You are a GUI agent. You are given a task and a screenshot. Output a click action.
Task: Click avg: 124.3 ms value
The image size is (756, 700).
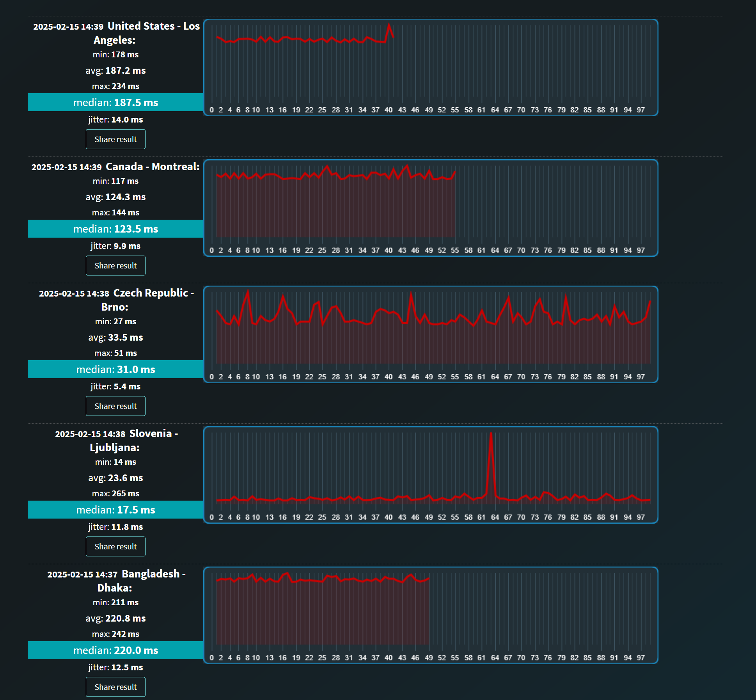(115, 197)
